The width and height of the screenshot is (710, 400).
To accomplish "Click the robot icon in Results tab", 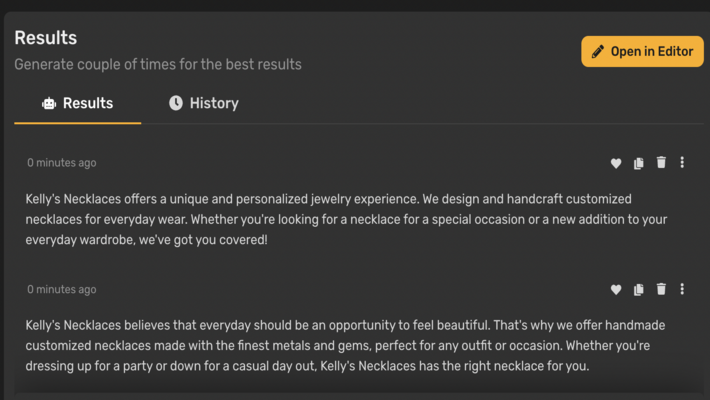I will click(49, 103).
